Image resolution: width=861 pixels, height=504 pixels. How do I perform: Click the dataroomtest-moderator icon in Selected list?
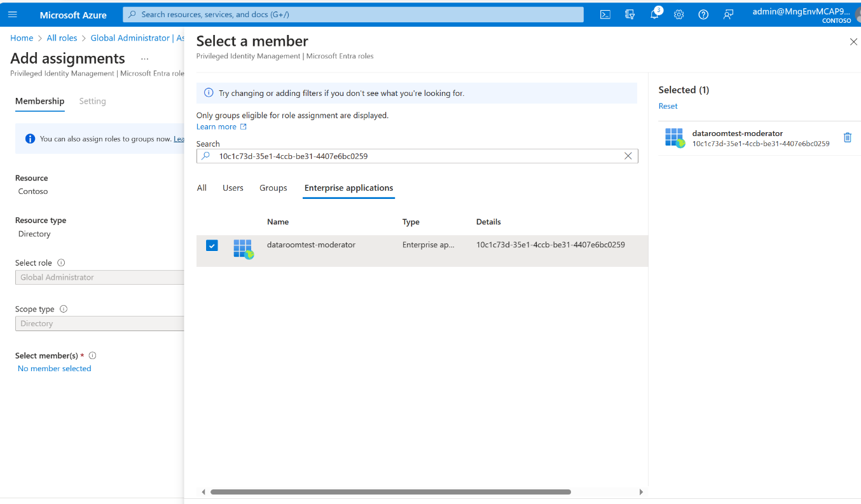click(675, 137)
